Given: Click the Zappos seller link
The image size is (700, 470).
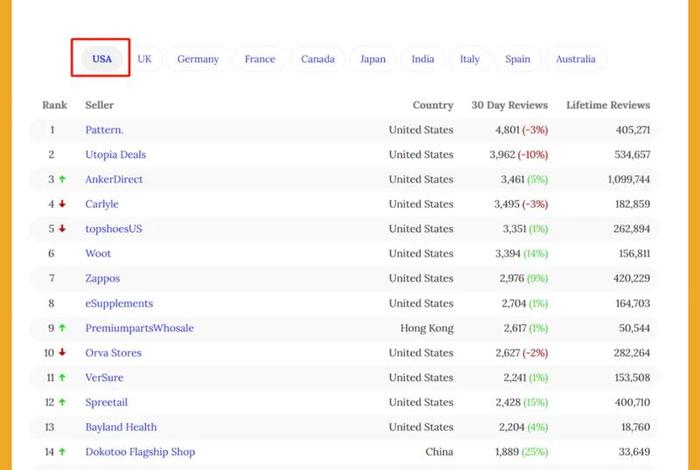Looking at the screenshot, I should click(x=103, y=278).
